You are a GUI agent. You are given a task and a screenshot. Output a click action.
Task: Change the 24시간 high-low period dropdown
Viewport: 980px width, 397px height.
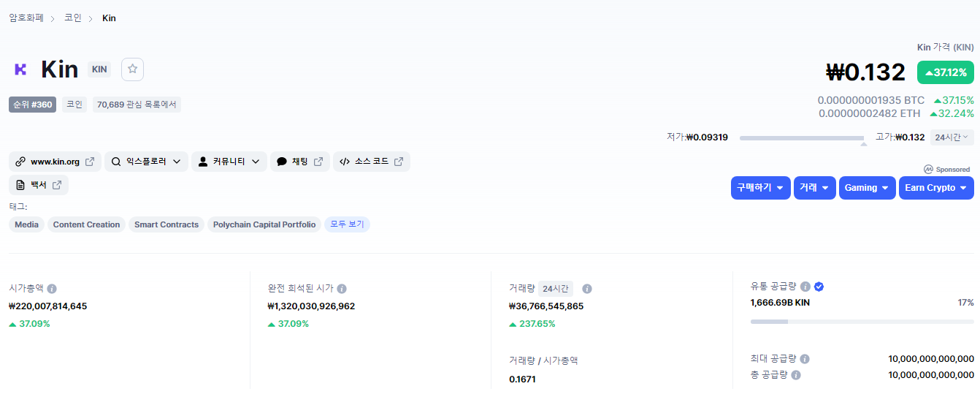tap(952, 137)
